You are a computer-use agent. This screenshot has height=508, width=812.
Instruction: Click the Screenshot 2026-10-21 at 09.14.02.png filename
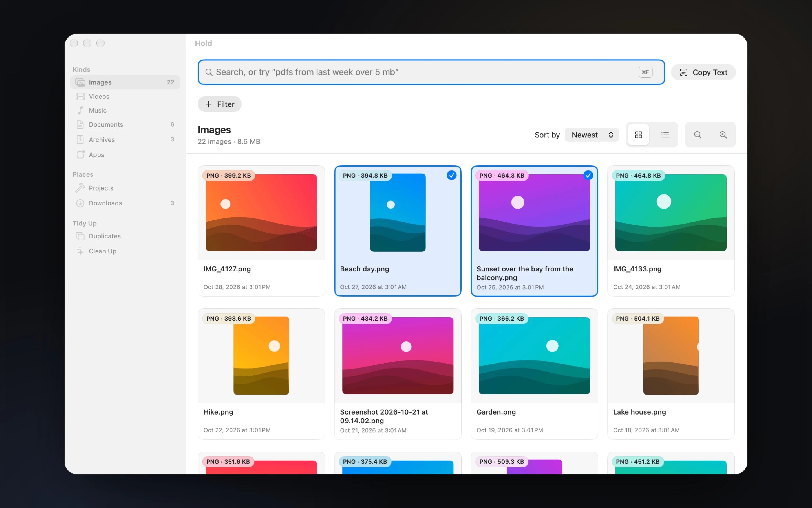384,416
